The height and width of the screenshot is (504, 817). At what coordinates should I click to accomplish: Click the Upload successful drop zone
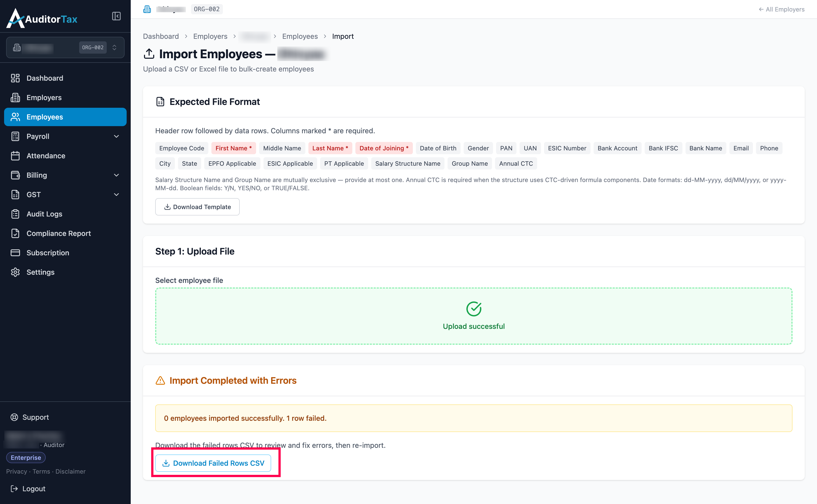click(x=474, y=316)
